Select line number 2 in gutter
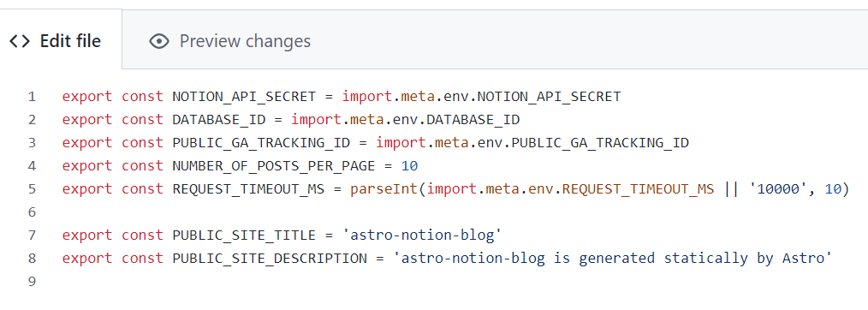 [32, 120]
